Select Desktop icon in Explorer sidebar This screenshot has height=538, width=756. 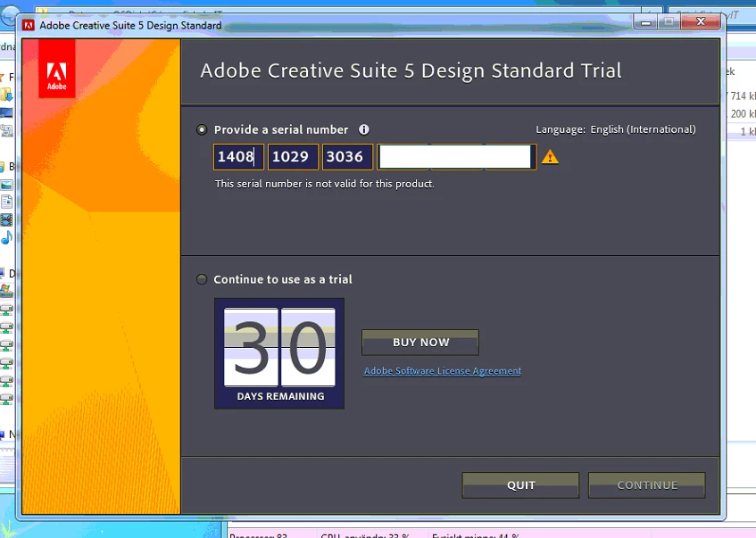(6, 112)
